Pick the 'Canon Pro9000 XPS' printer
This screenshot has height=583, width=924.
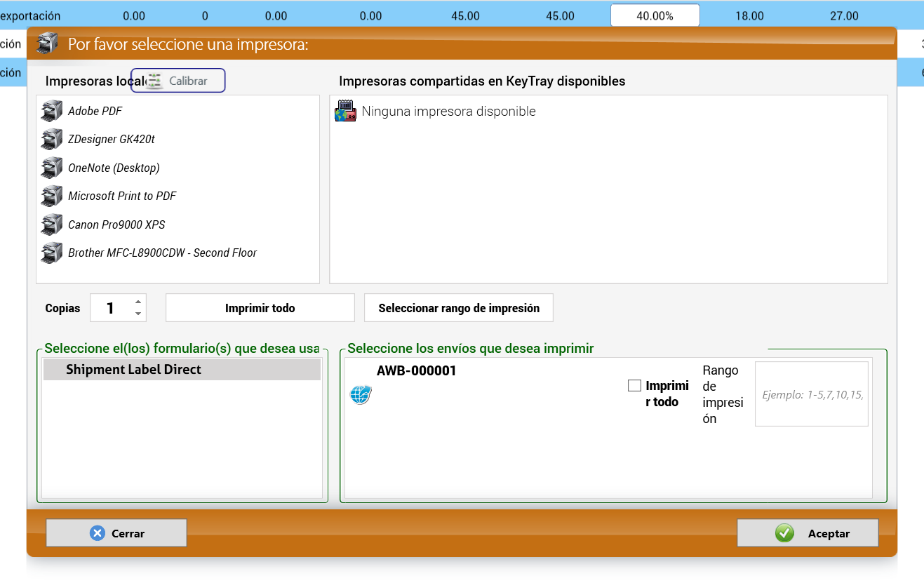116,225
